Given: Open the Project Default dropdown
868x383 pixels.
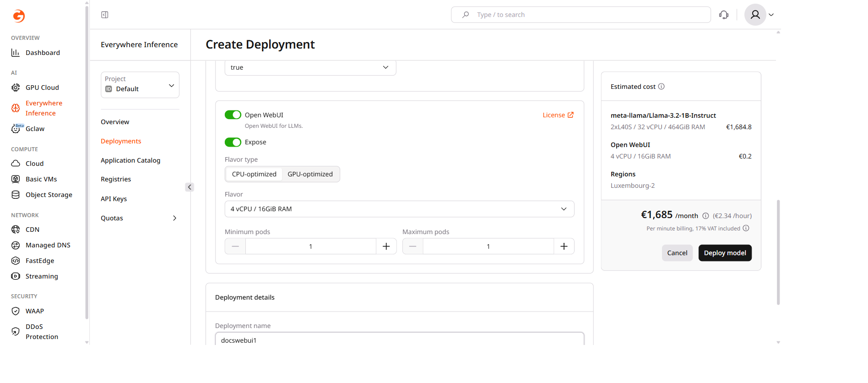Looking at the screenshot, I should (x=140, y=85).
